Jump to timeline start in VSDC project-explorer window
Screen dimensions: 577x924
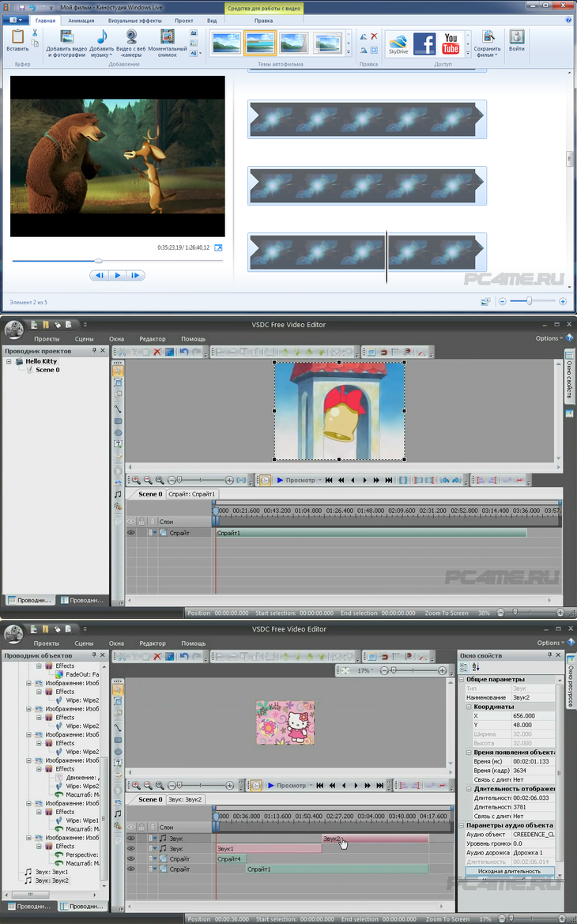pos(329,481)
